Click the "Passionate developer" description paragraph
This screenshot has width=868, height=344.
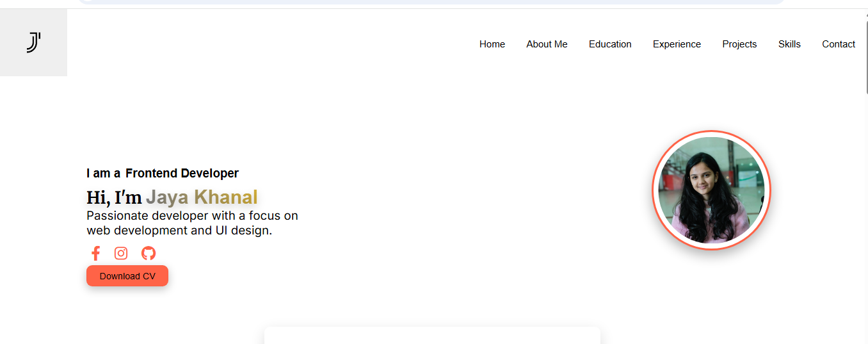192,223
